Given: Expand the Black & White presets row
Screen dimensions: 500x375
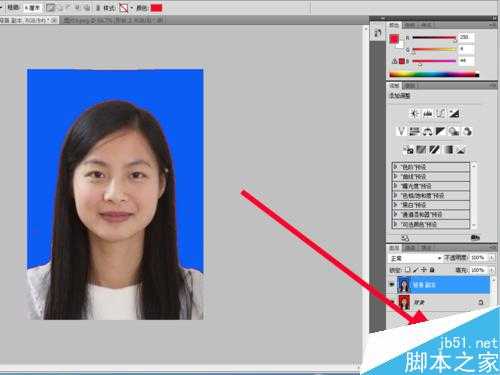Looking at the screenshot, I should coord(395,204).
